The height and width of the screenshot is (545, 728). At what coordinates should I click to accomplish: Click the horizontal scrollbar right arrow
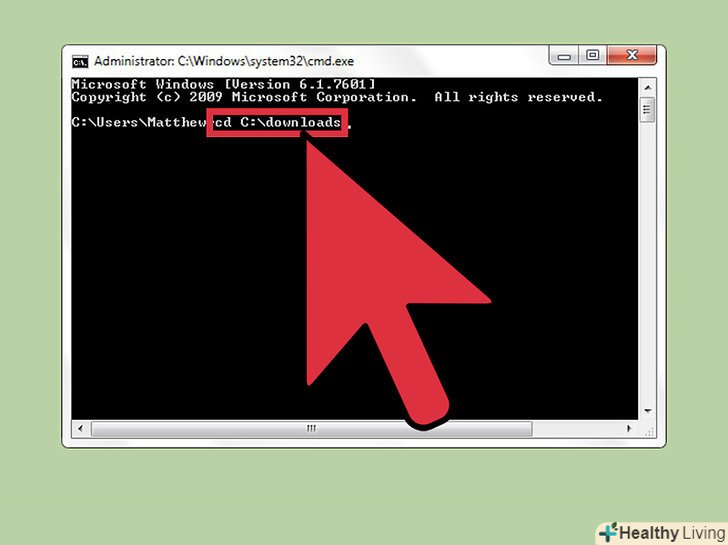click(x=629, y=428)
